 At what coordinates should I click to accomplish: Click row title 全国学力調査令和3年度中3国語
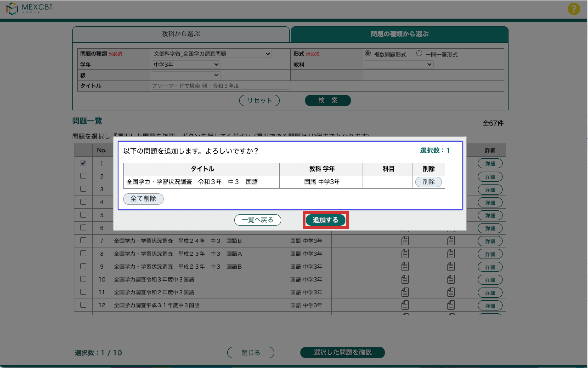tap(154, 279)
